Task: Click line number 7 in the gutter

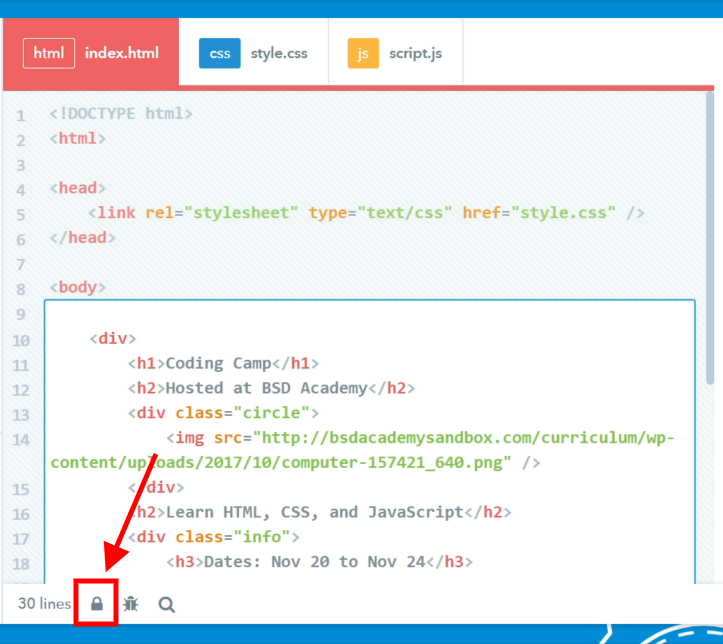Action: coord(21,265)
